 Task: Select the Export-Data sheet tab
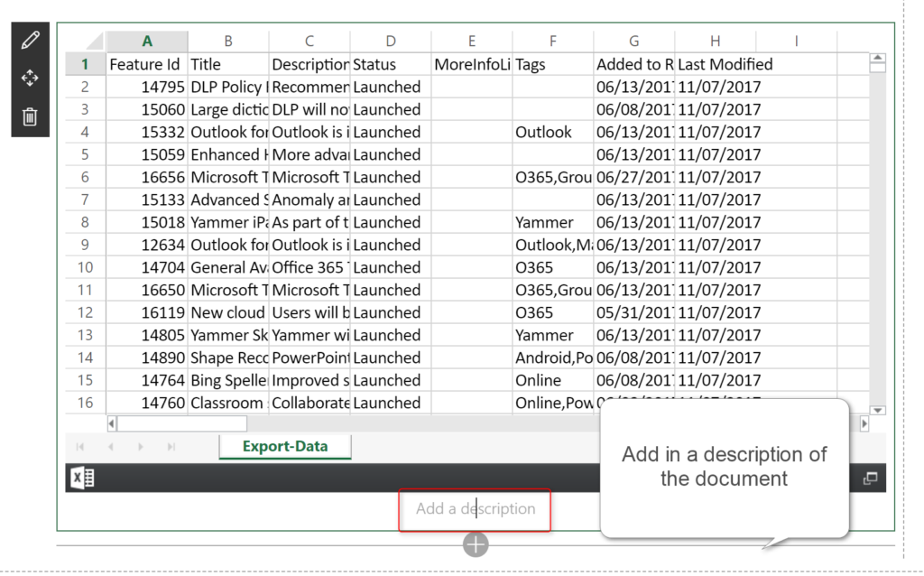click(285, 446)
